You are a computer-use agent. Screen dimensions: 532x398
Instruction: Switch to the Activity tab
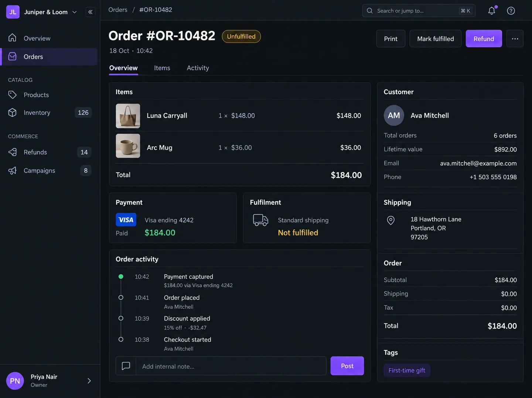point(198,68)
